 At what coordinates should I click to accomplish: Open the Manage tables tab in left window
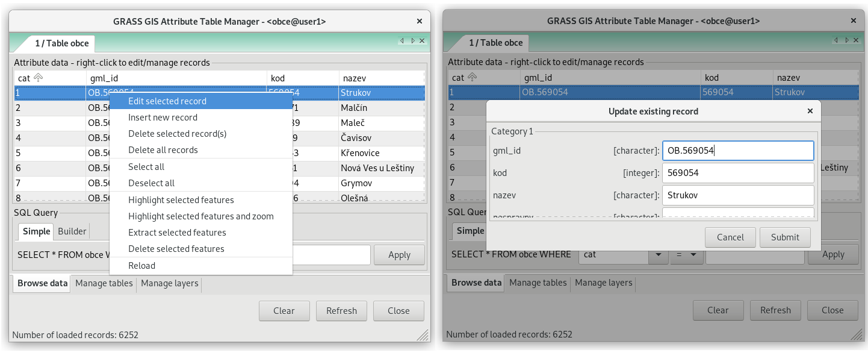point(104,283)
